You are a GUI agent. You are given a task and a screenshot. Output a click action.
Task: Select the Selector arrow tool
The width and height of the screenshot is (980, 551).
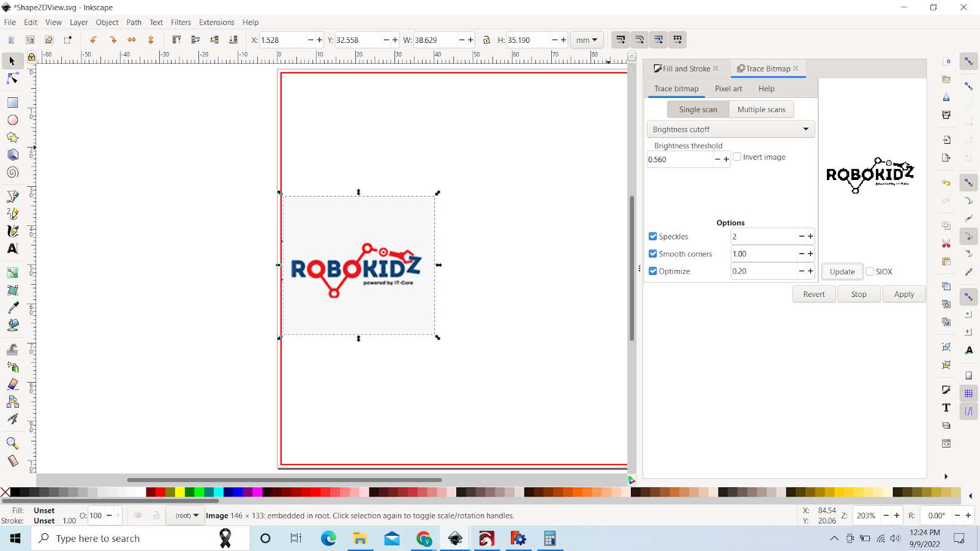click(x=12, y=61)
